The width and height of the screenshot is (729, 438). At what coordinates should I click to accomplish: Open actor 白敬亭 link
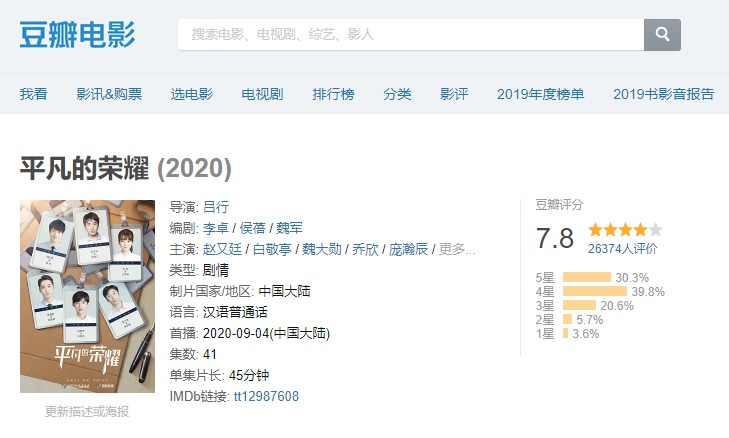(272, 249)
